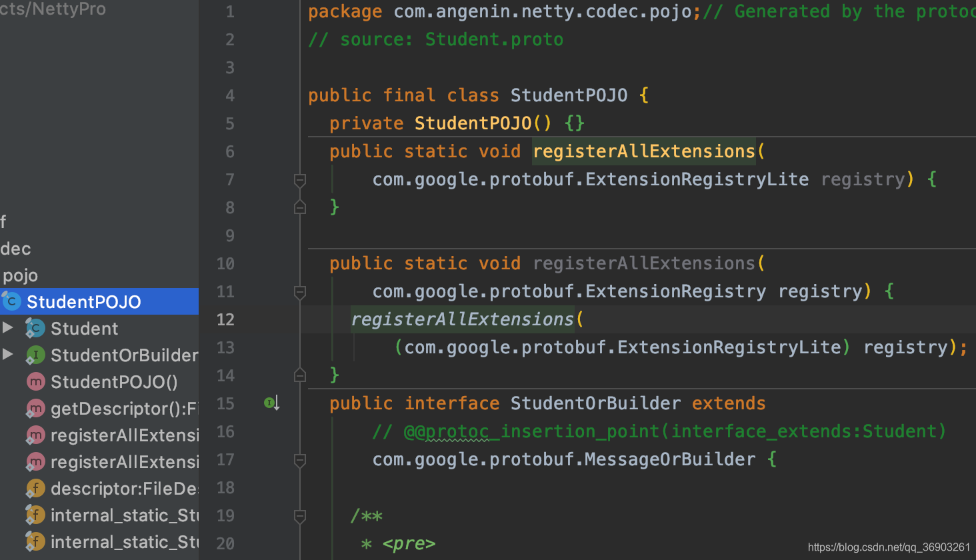Click line number 15 in the gutter
This screenshot has height=560, width=976.
coord(225,403)
